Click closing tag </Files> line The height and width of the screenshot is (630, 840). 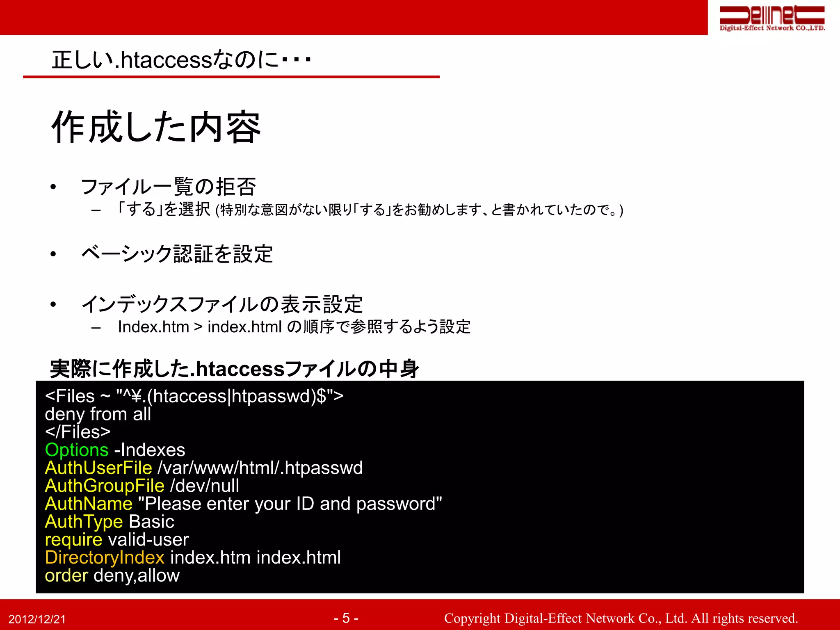(x=78, y=432)
